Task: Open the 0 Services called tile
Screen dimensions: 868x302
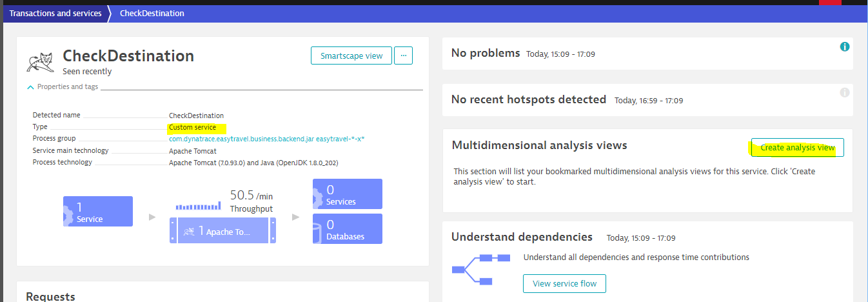Action: pos(348,194)
